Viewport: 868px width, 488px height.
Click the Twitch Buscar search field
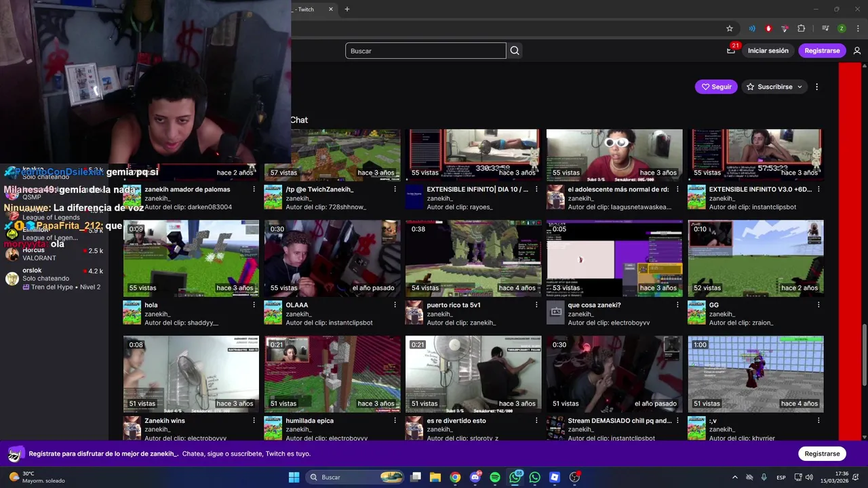click(x=426, y=51)
